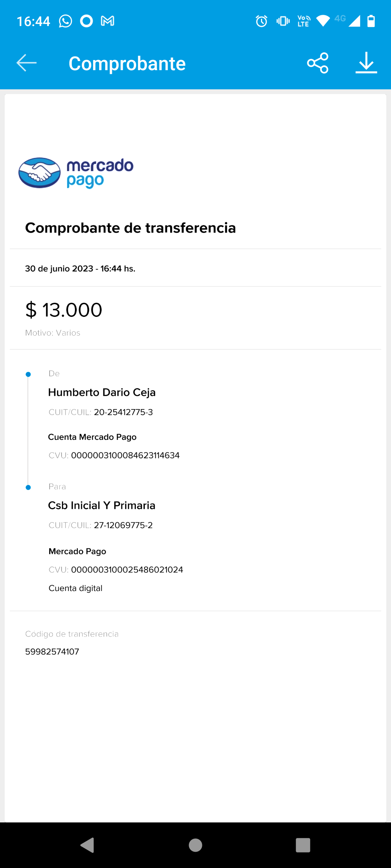Tap transfer code 59982574107
This screenshot has height=868, width=391.
click(52, 652)
